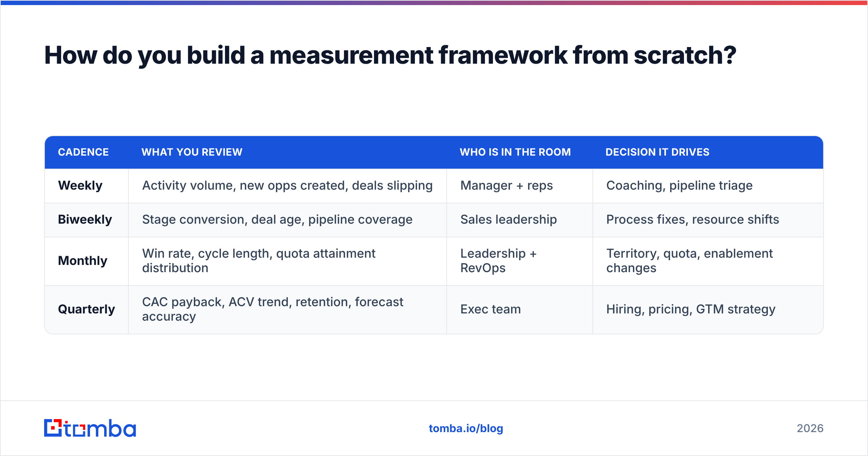The width and height of the screenshot is (868, 456).
Task: Click 'Territory, quota, enablement changes' cell
Action: (x=708, y=261)
